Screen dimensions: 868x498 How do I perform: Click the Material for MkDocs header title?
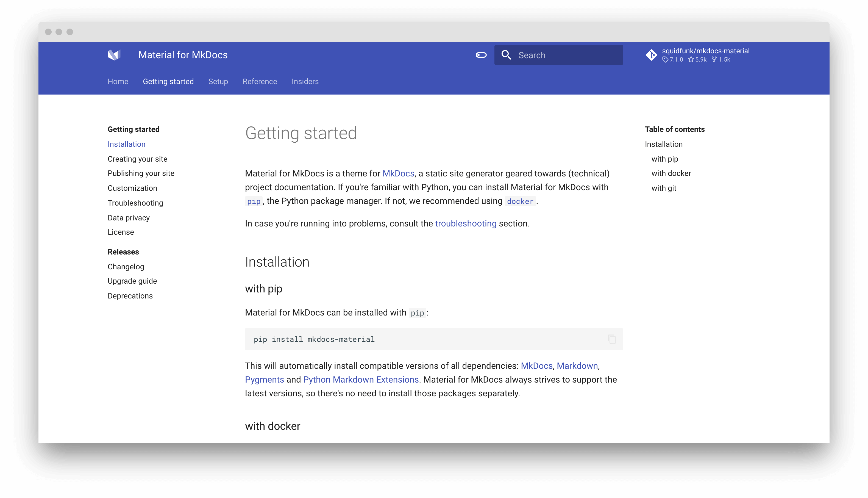point(183,55)
